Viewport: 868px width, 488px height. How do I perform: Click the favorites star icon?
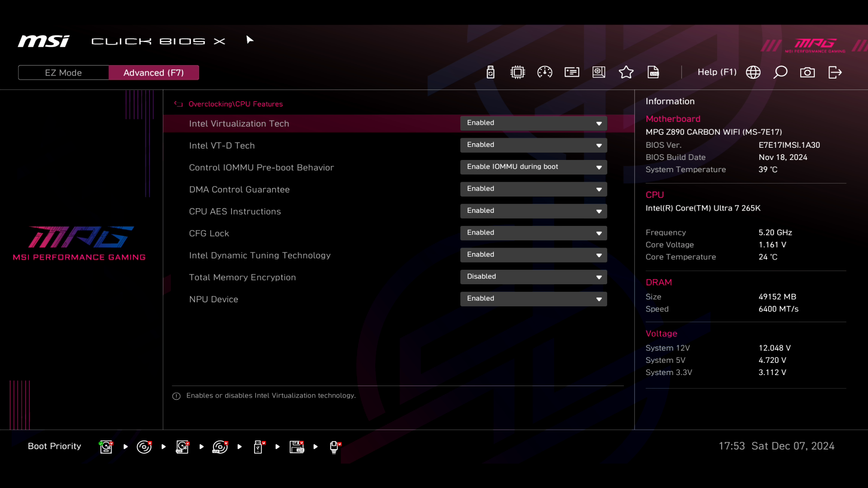pyautogui.click(x=626, y=72)
